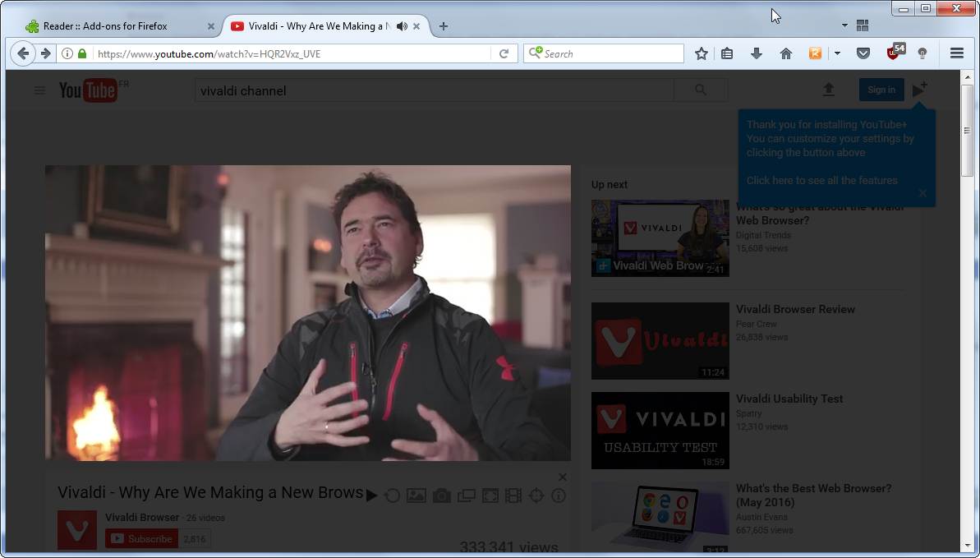Open 'What's the Best Web Browser? (May 2016)' link

click(x=813, y=495)
